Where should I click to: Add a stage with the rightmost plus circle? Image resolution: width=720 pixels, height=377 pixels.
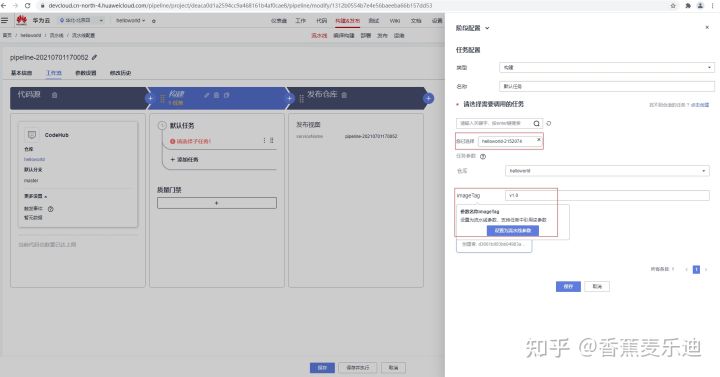(428, 98)
